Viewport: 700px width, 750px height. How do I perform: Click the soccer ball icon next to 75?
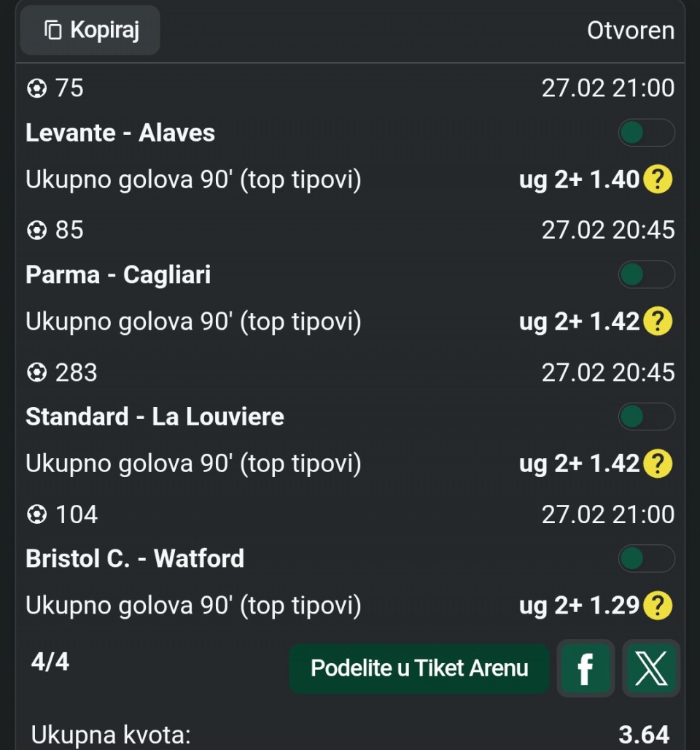pyautogui.click(x=36, y=89)
